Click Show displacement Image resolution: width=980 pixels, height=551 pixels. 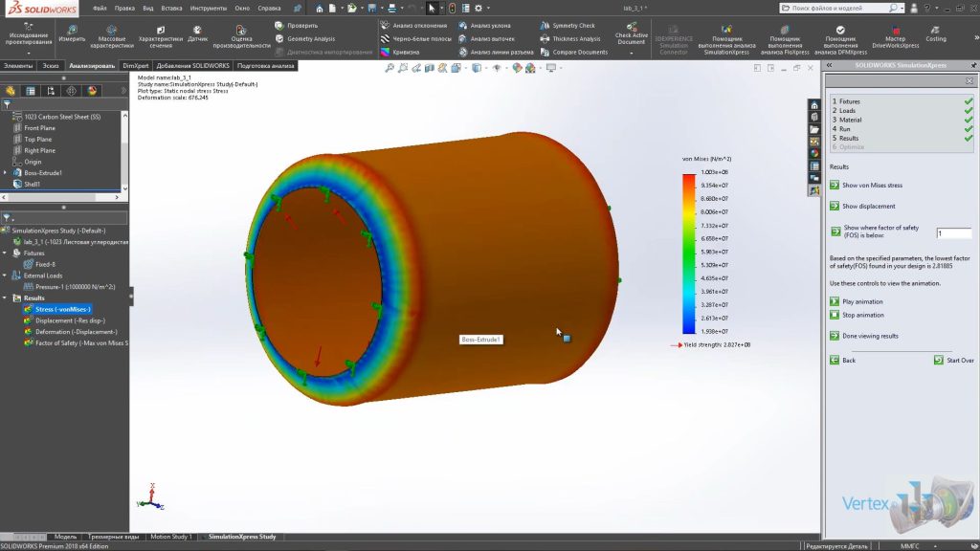click(862, 207)
